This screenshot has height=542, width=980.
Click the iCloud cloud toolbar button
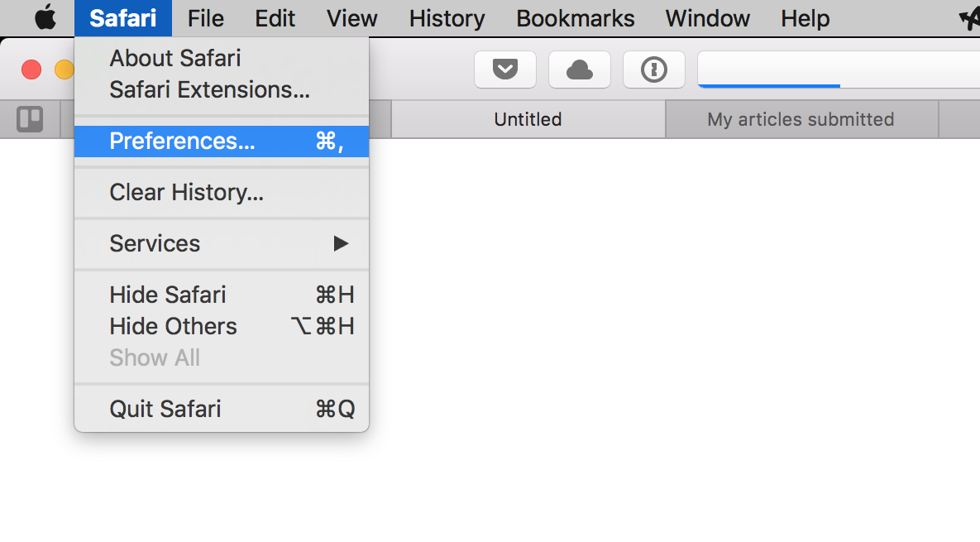(580, 70)
